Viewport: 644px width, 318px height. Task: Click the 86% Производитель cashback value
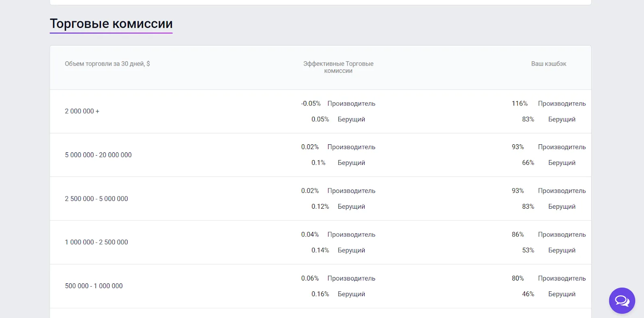518,235
